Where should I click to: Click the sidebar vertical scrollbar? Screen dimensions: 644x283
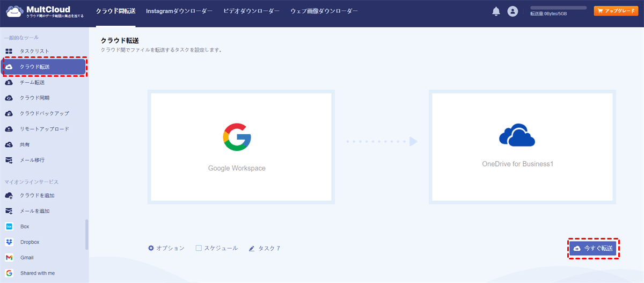pos(87,235)
